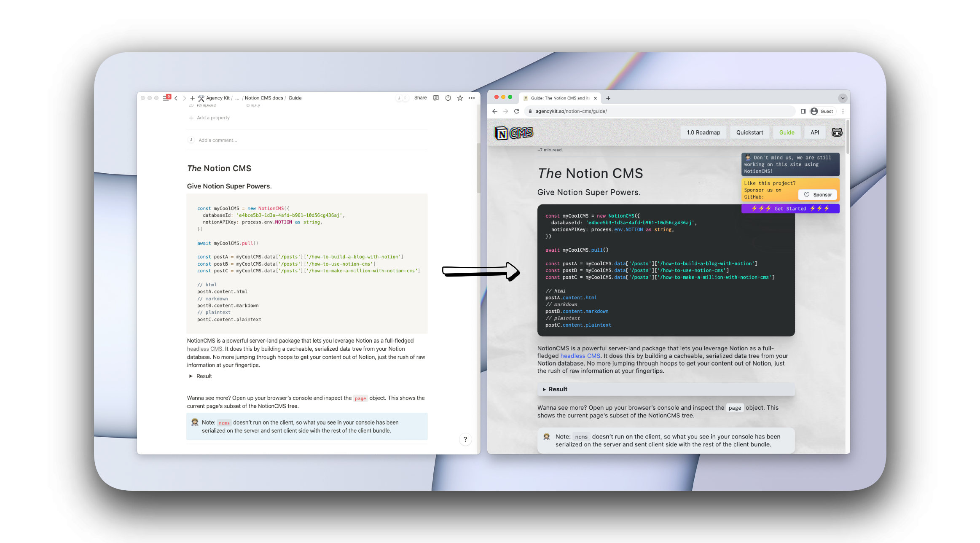Viewport: 980px width, 543px height.
Task: Click the Get Started banner button
Action: (x=790, y=209)
